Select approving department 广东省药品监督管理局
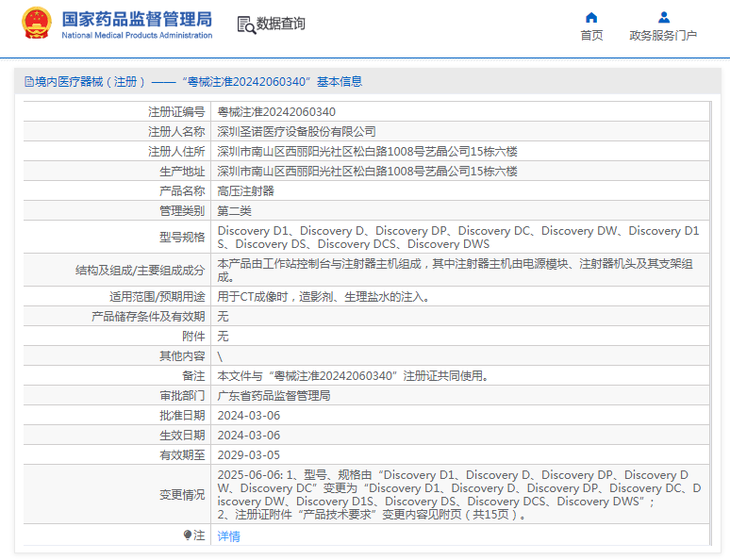This screenshot has height=560, width=730. [274, 396]
